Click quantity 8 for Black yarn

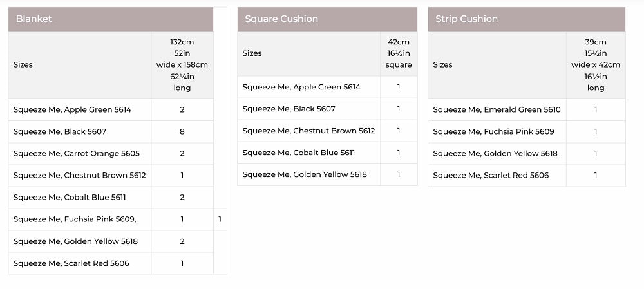tap(182, 131)
